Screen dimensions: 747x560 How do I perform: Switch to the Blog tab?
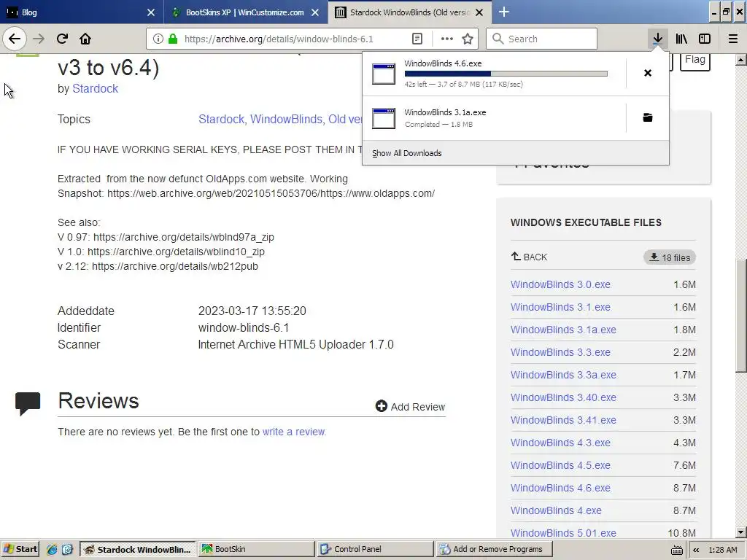tap(82, 12)
